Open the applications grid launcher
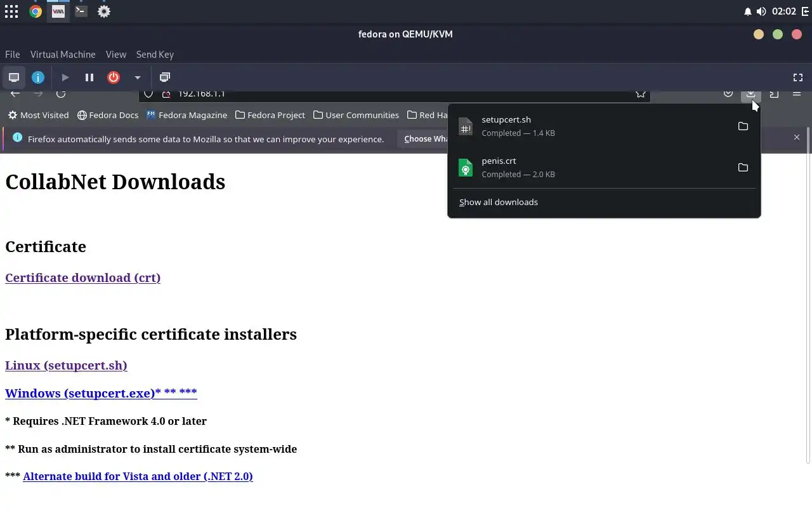812x508 pixels. tap(11, 11)
